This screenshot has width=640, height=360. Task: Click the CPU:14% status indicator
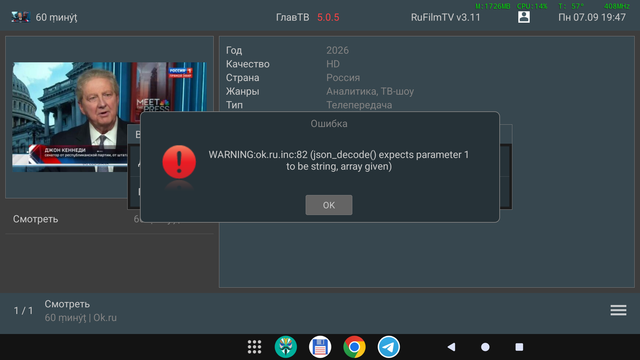coord(532,6)
